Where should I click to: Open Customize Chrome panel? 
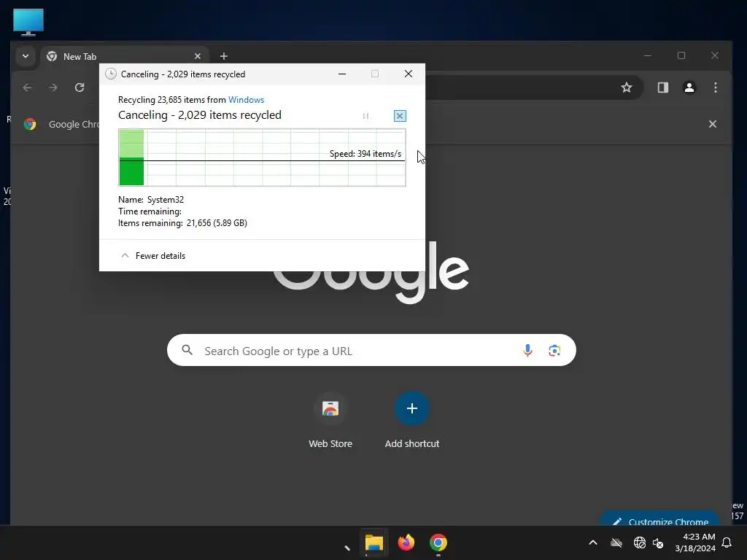660,520
